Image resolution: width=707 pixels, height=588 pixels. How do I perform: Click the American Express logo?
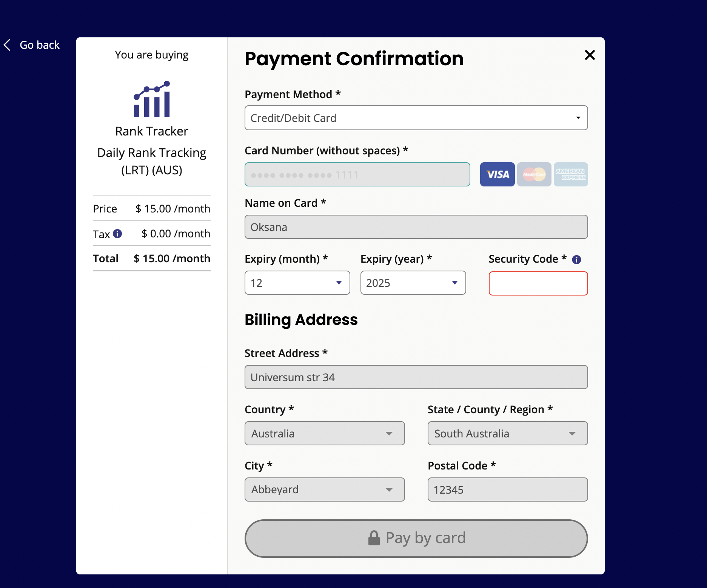point(570,174)
